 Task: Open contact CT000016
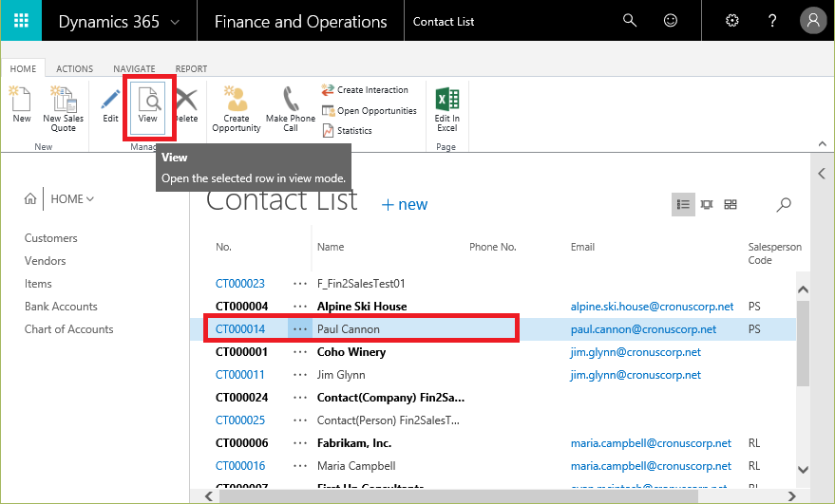pos(240,466)
